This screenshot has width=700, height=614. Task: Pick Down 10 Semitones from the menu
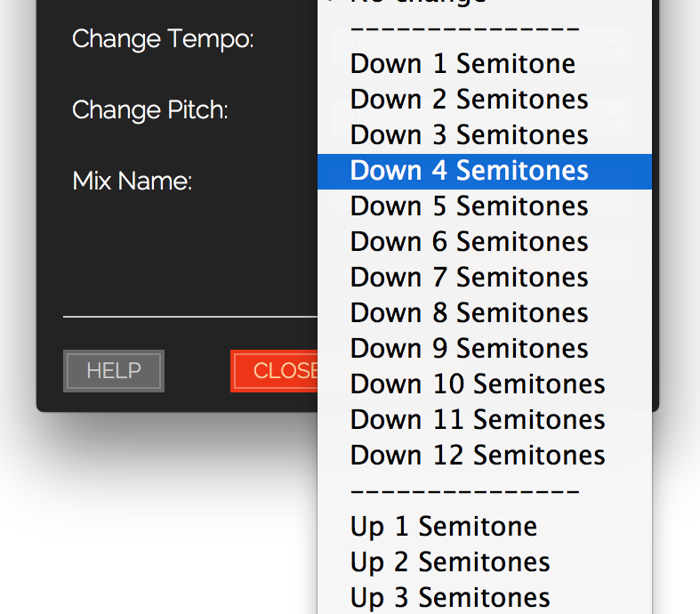(478, 384)
